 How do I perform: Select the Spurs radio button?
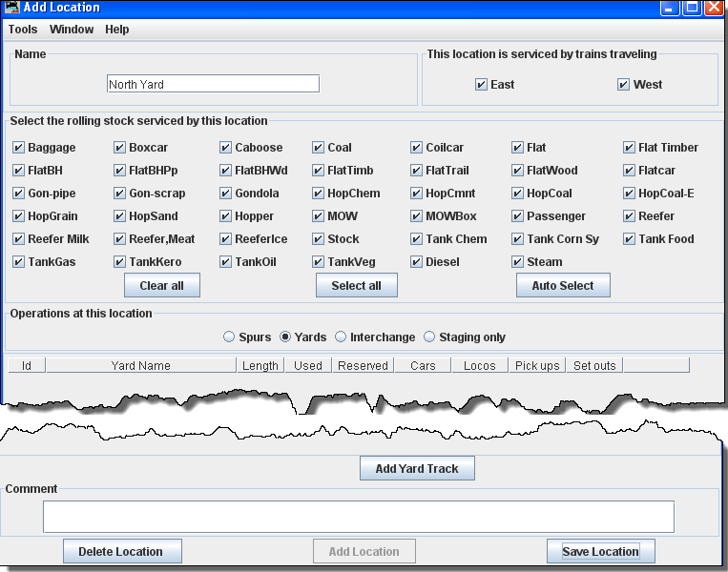click(229, 337)
